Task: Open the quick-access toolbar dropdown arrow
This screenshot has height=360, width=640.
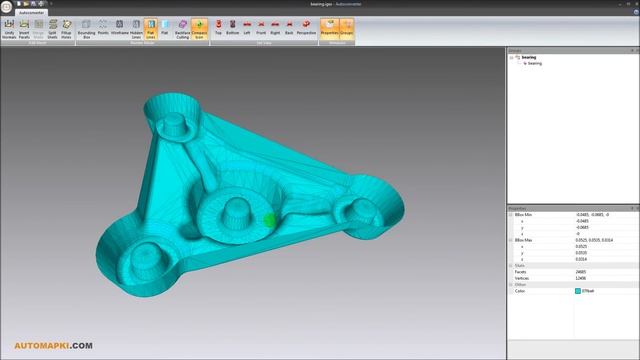Action: pos(51,4)
